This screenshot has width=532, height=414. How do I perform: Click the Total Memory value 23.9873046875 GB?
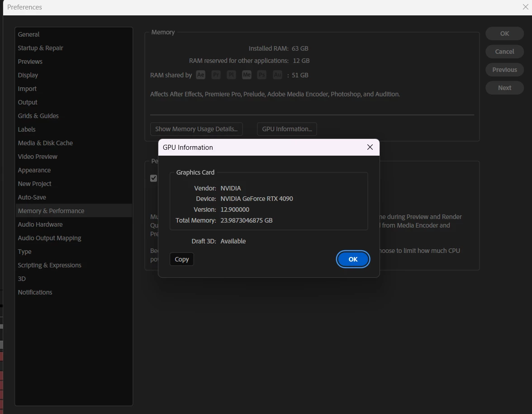(246, 220)
